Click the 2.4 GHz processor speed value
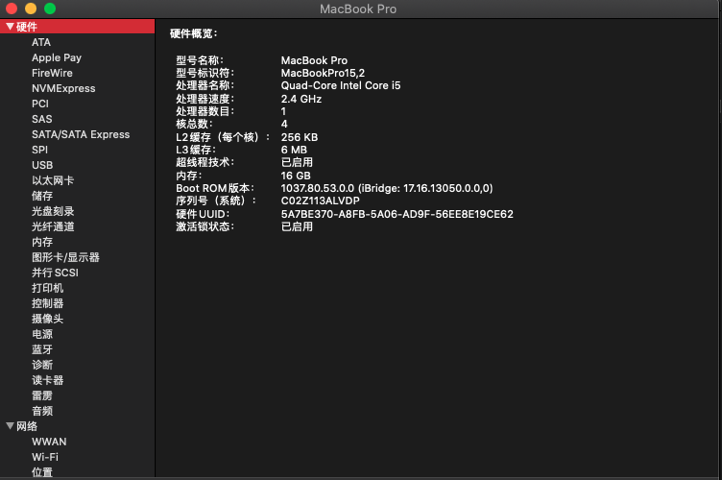This screenshot has width=722, height=480. click(x=301, y=99)
